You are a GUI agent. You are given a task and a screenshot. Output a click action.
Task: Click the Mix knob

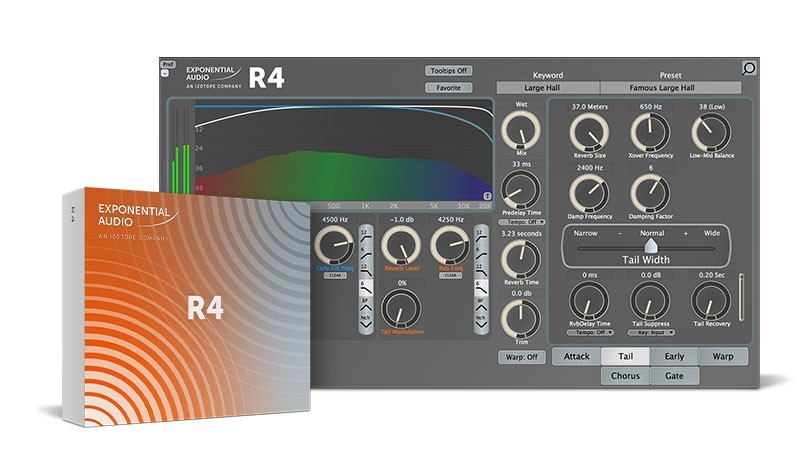pyautogui.click(x=521, y=130)
